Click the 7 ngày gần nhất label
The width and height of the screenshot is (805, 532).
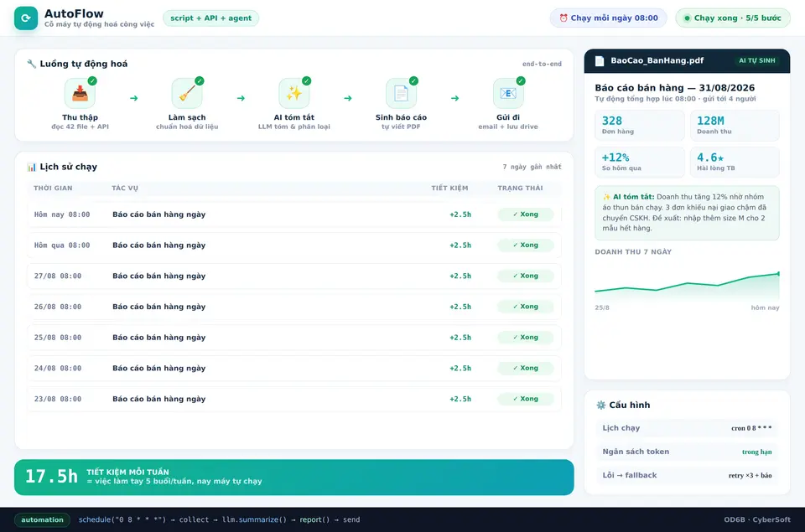532,168
